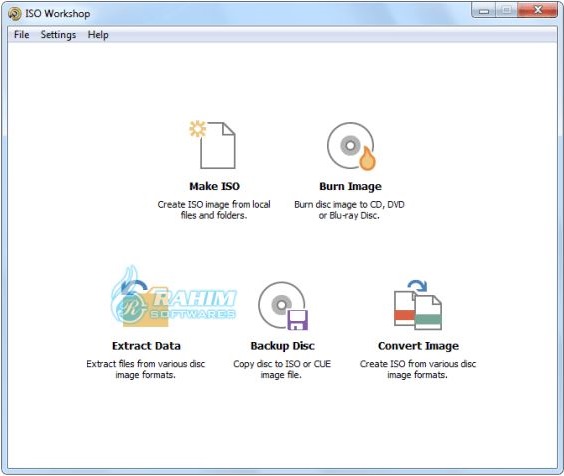The width and height of the screenshot is (564, 476).
Task: Click 'Create ISO image from local files' description
Action: [x=214, y=210]
